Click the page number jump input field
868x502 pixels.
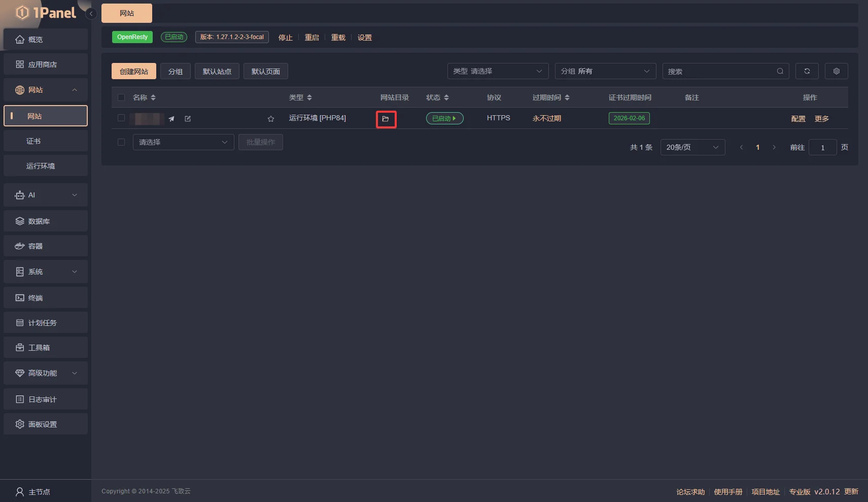tap(822, 148)
